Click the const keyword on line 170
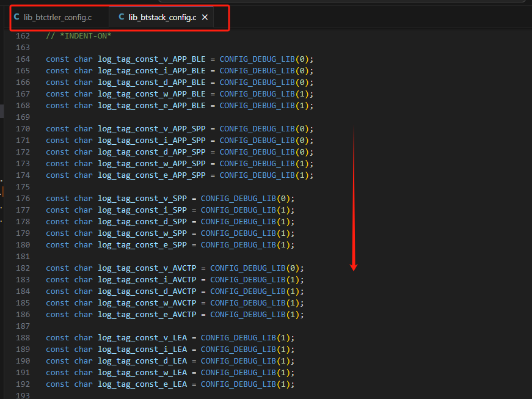 tap(57, 129)
